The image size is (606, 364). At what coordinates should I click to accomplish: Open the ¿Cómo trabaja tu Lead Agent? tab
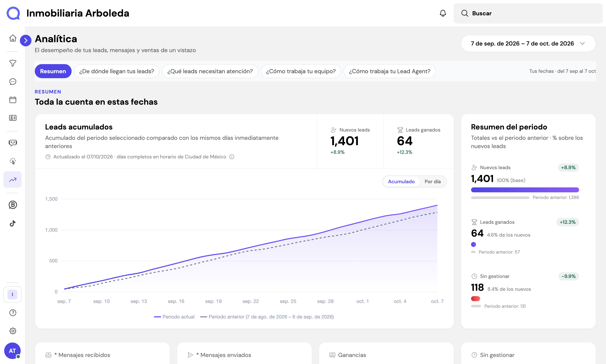(390, 71)
